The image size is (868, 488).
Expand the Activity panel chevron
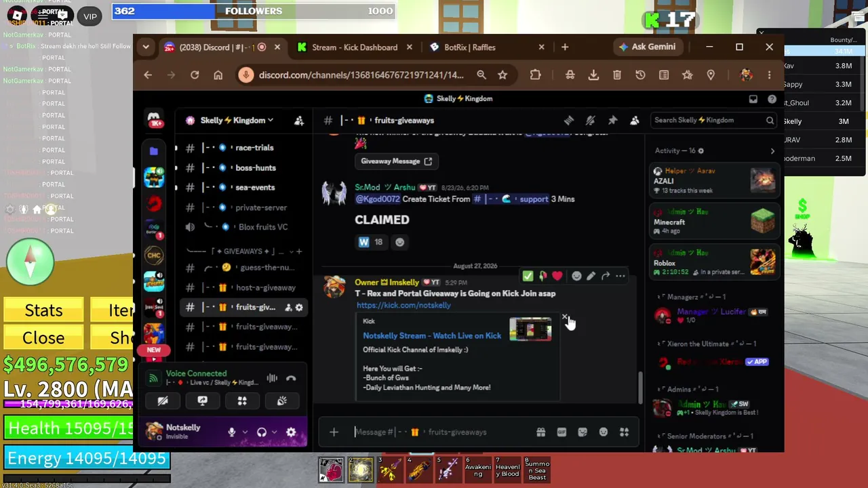[772, 151]
